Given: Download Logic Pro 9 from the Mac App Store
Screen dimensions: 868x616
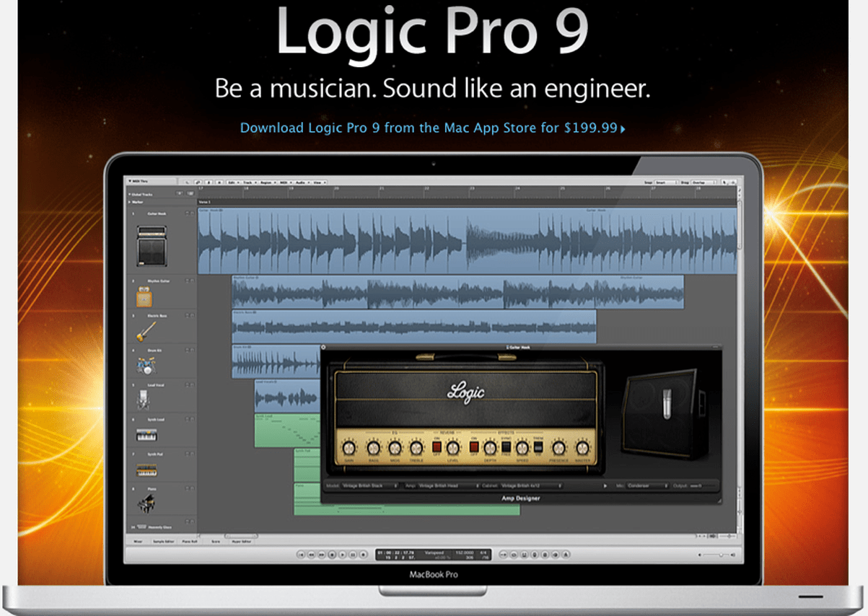Looking at the screenshot, I should (x=433, y=128).
